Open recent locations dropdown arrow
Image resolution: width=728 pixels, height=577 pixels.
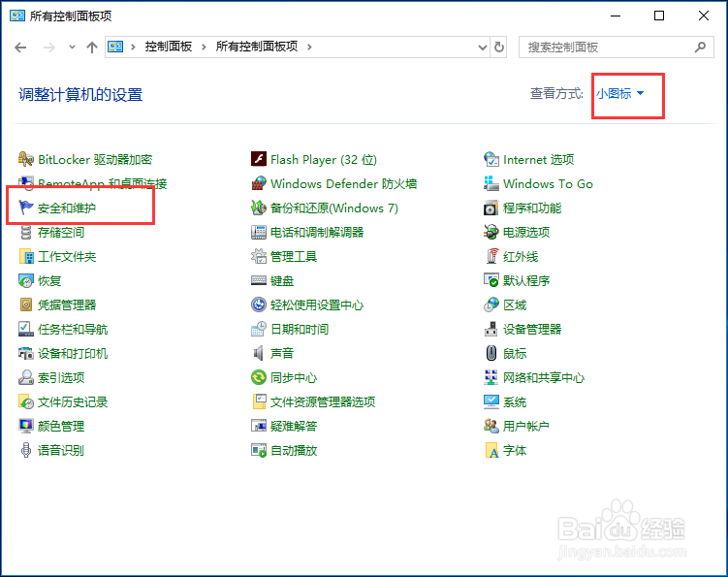[72, 47]
